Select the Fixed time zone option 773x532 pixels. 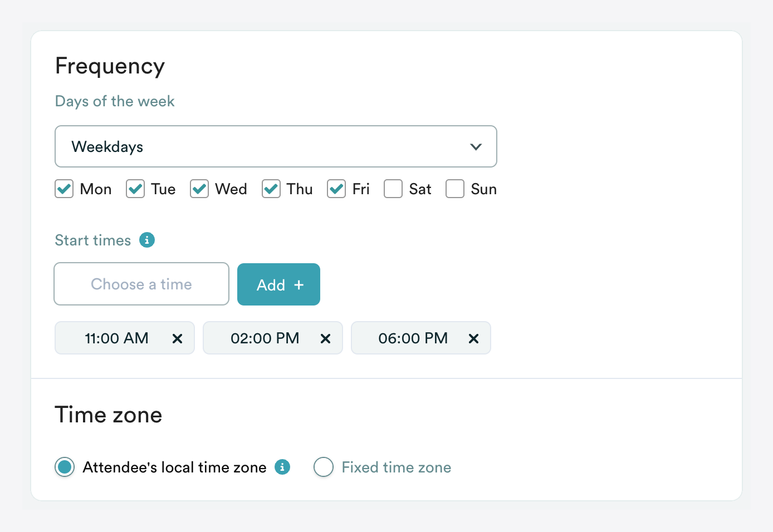click(324, 467)
